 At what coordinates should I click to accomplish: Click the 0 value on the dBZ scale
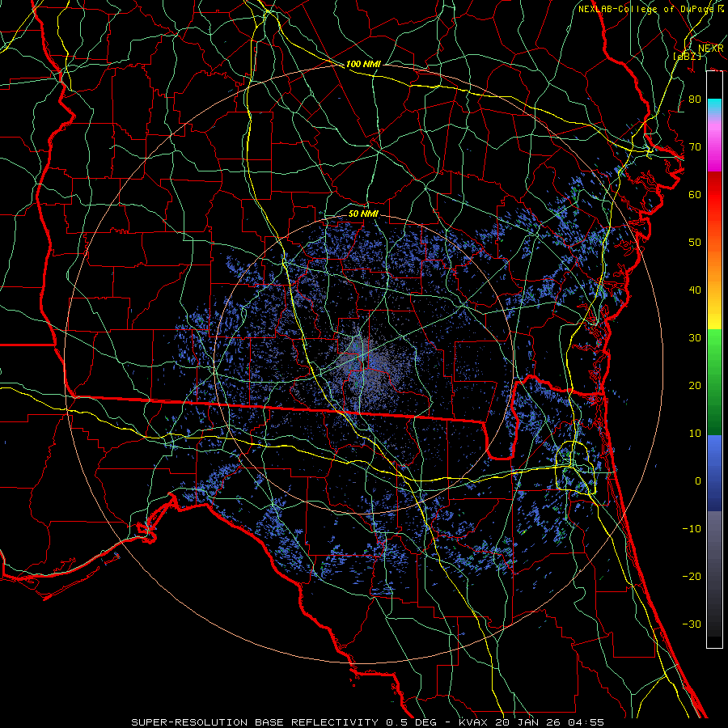tap(698, 481)
